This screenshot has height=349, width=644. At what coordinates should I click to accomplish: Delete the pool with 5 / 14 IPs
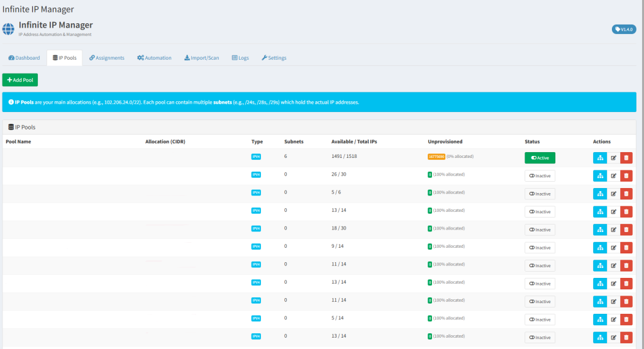(x=626, y=319)
